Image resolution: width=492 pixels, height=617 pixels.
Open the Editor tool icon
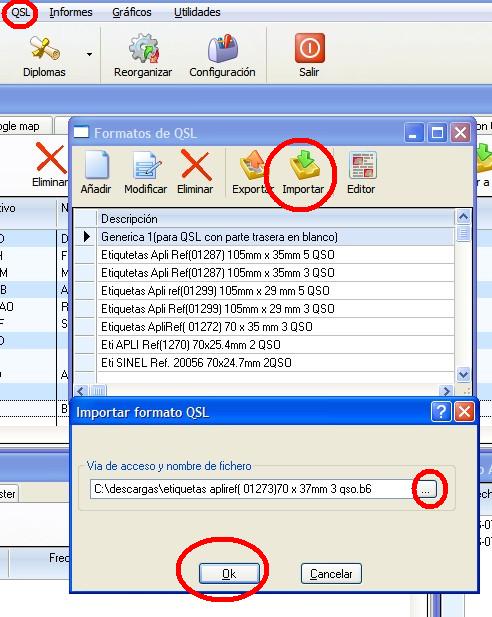pos(362,165)
